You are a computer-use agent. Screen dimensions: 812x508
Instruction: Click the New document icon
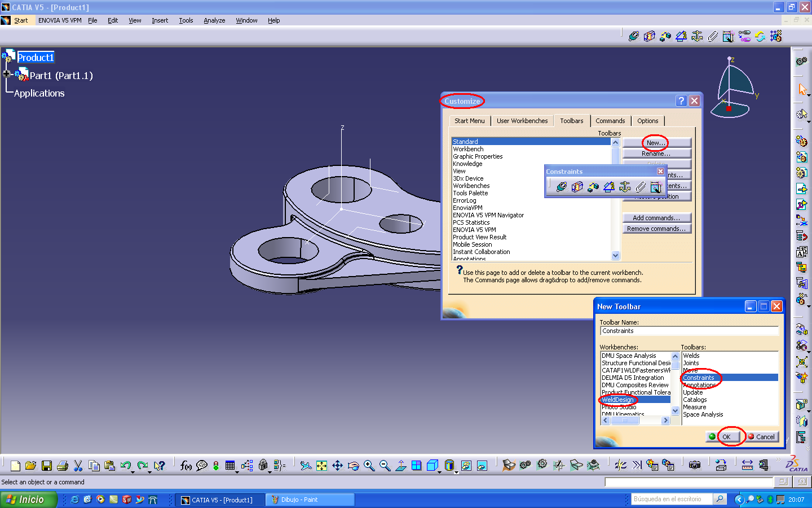(15, 466)
